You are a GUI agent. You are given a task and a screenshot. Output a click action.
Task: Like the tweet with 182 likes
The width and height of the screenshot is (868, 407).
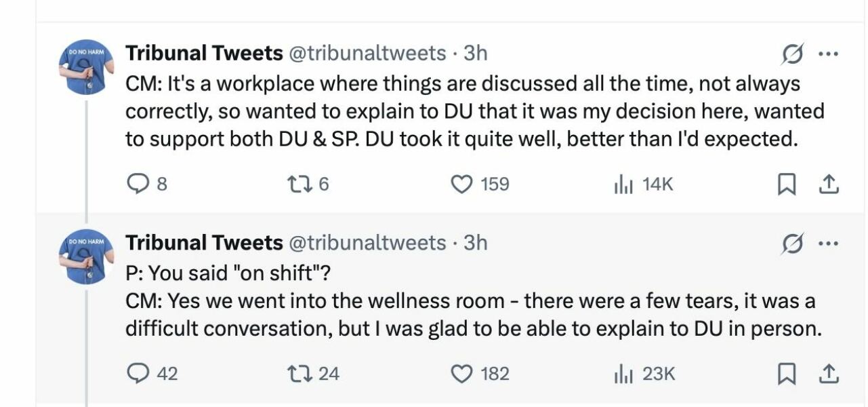[x=463, y=373]
